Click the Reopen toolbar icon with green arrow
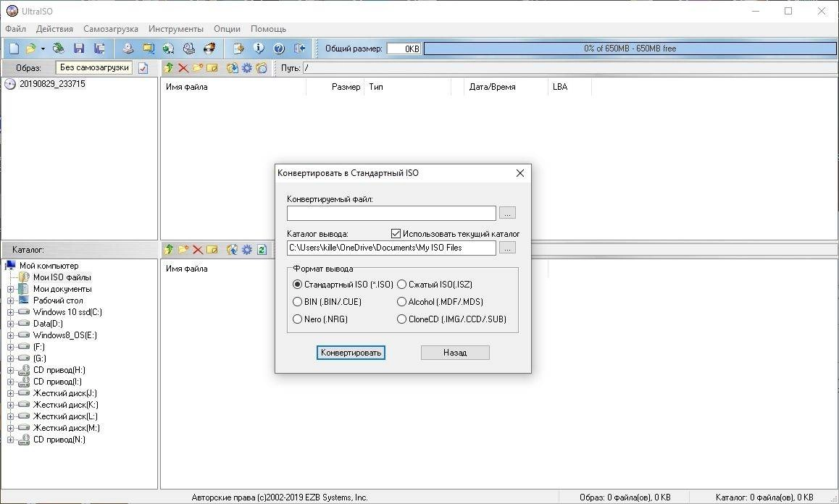The image size is (839, 504). tap(58, 48)
